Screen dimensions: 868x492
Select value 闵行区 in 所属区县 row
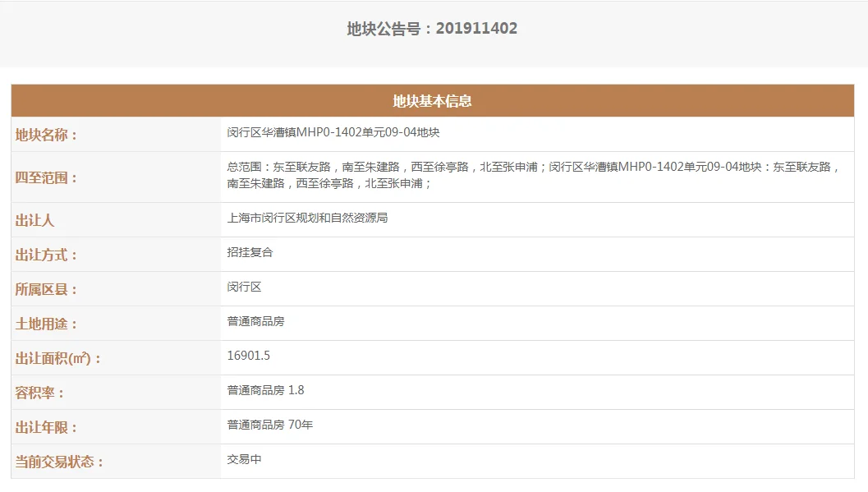click(x=244, y=287)
